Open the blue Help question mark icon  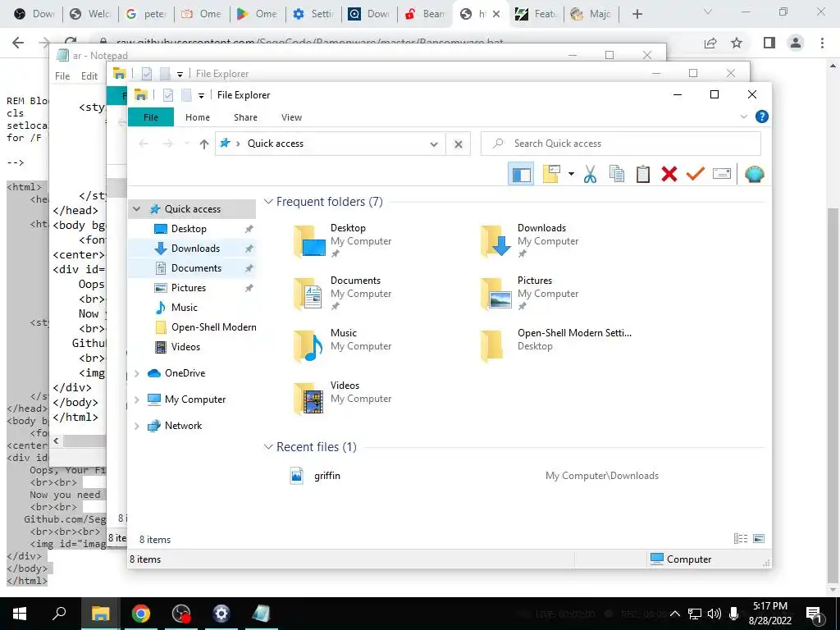pos(761,116)
